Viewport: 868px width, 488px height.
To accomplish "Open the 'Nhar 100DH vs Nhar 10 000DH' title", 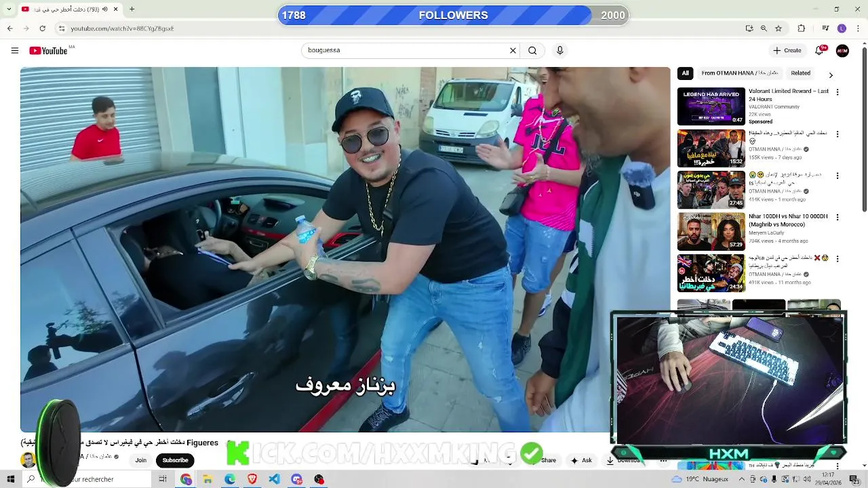I will [x=788, y=220].
